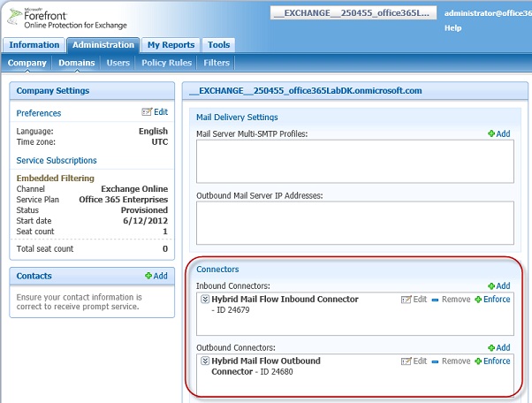Go to the Domains sub-tab
The width and height of the screenshot is (532, 403).
point(76,63)
